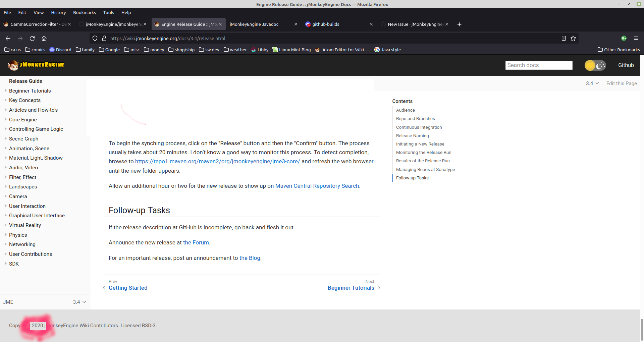This screenshot has height=342, width=644.
Task: Open the Maven Central Repository Search link
Action: pos(317,186)
